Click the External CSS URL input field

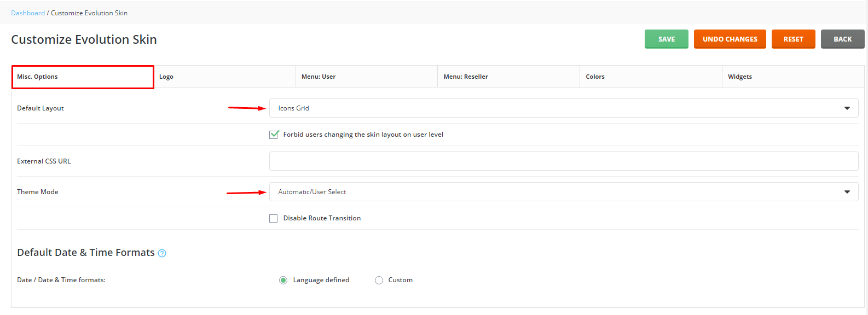pyautogui.click(x=564, y=161)
